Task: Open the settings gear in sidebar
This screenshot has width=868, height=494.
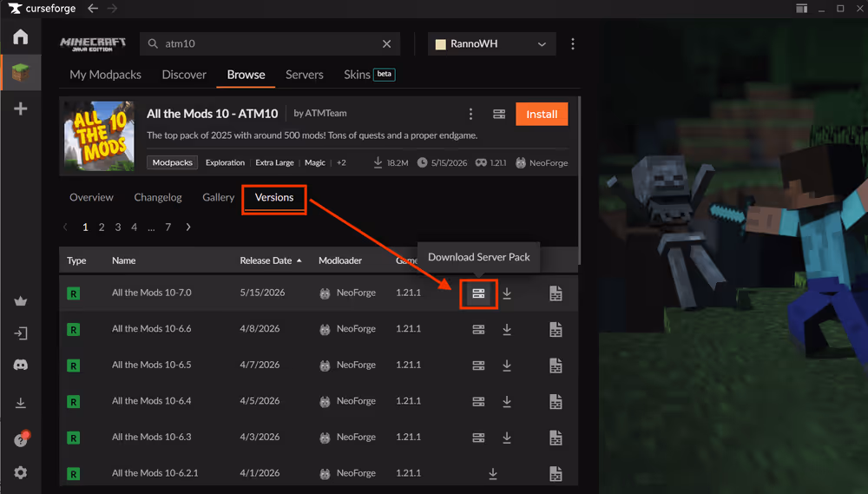Action: [x=21, y=472]
